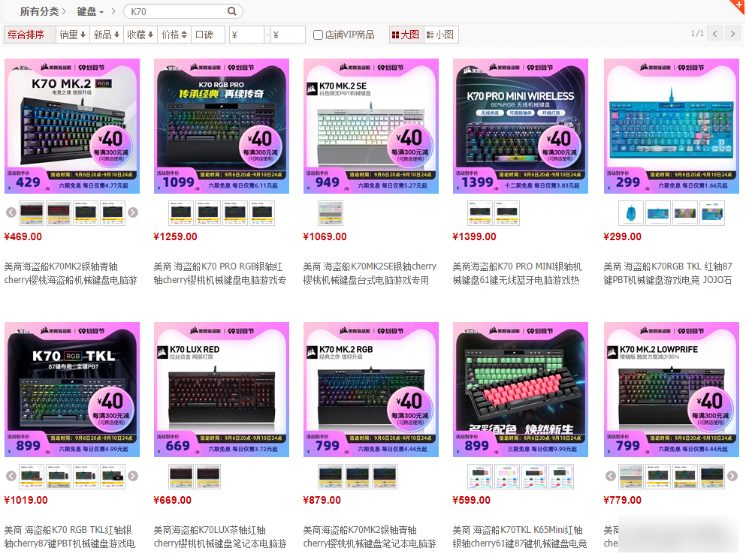746x560 pixels.
Task: Switch to 小图 small view
Action: (439, 35)
